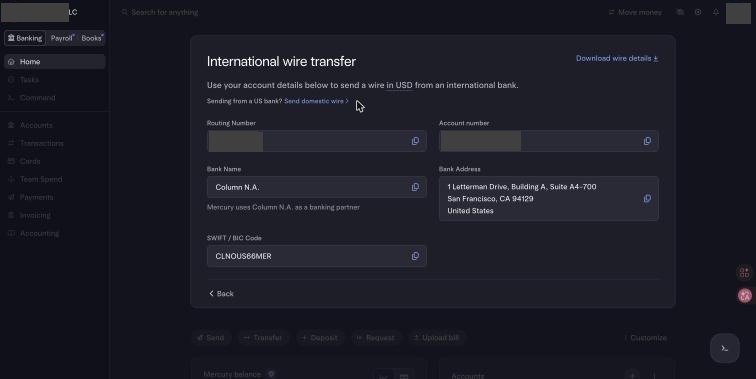
Task: Open Accounting in sidebar
Action: click(54, 233)
